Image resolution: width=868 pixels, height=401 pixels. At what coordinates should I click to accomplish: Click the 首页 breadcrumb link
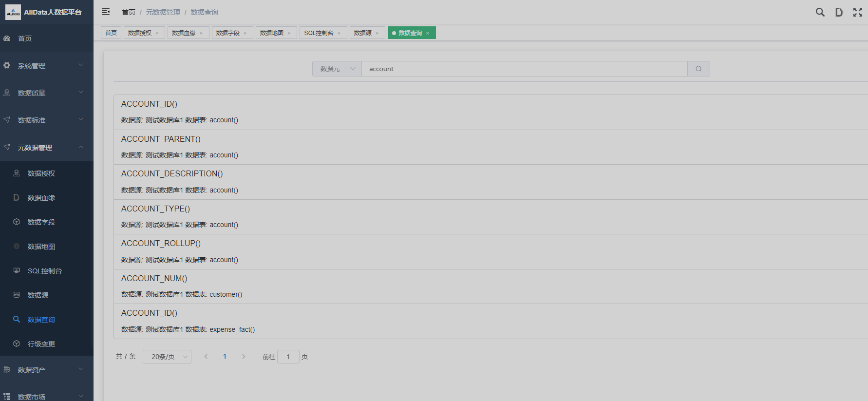[x=129, y=12]
